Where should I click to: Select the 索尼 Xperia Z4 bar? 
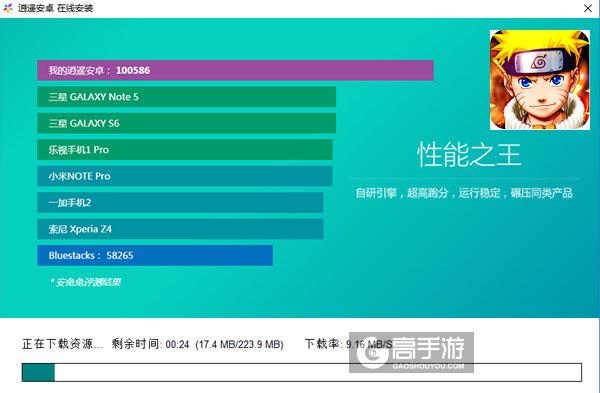[180, 229]
